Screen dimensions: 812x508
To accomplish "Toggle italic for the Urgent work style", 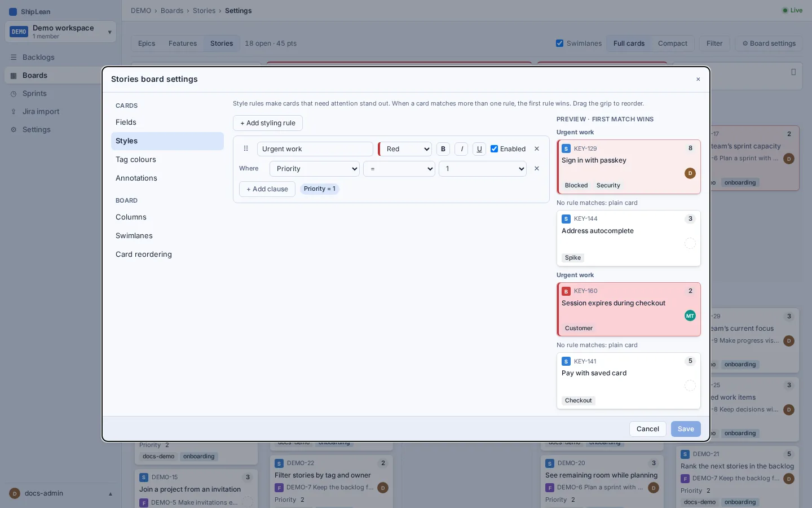I will [461, 149].
